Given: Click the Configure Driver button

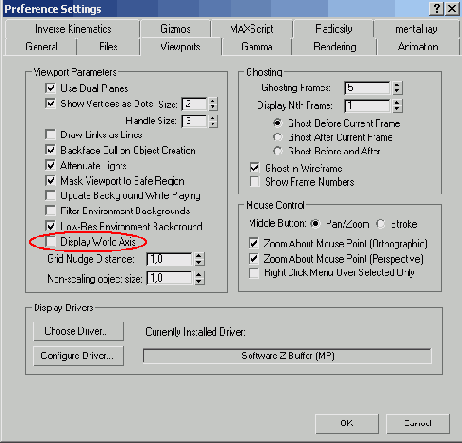Looking at the screenshot, I should tap(79, 356).
